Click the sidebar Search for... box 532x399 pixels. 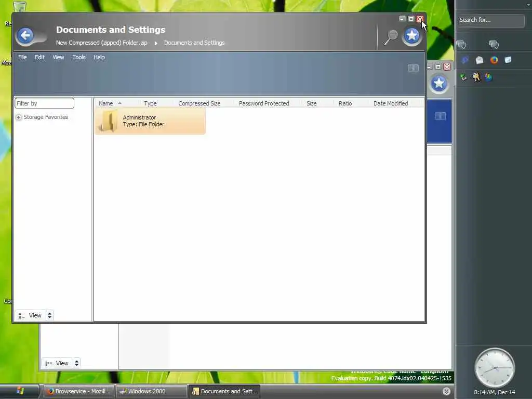(490, 20)
